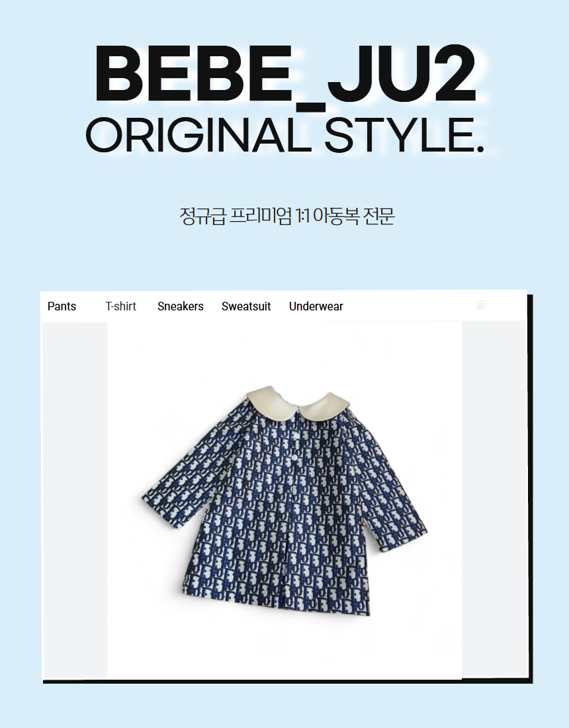Click the ORIGINAL STYLE. heading
569x728 pixels.
(285, 134)
